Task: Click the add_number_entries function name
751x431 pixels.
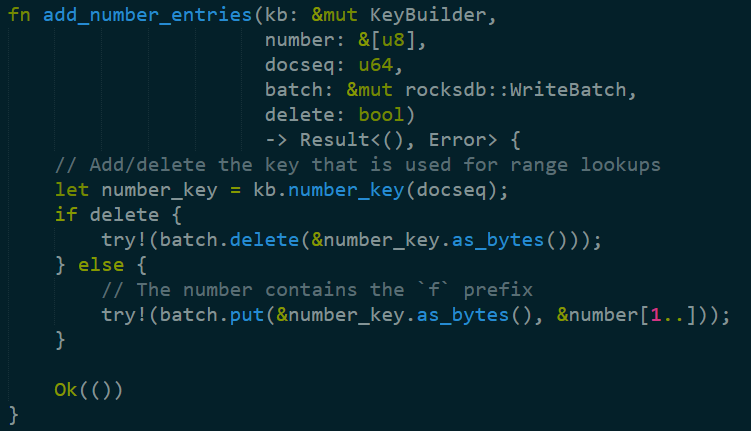Action: 148,15
